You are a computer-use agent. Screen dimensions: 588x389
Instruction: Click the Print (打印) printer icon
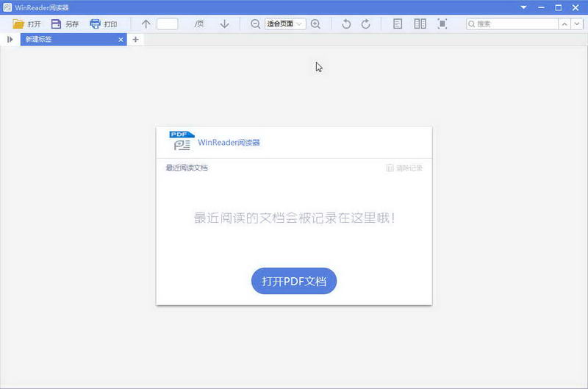click(95, 24)
